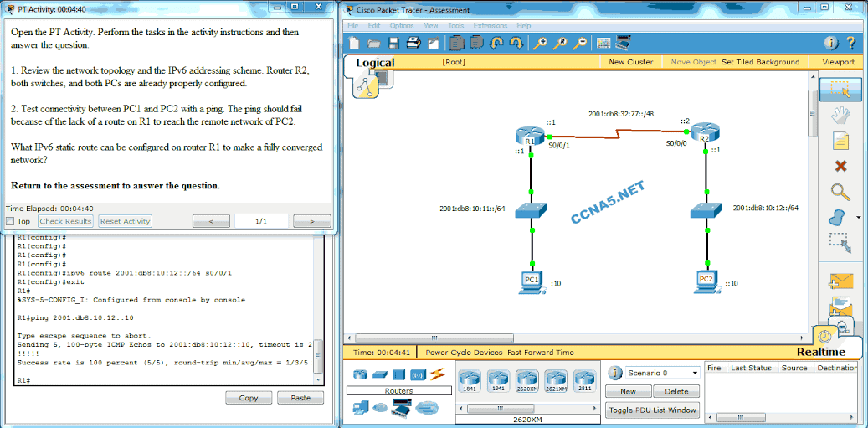Open the Tools menu
This screenshot has height=428, width=868.
pyautogui.click(x=455, y=25)
